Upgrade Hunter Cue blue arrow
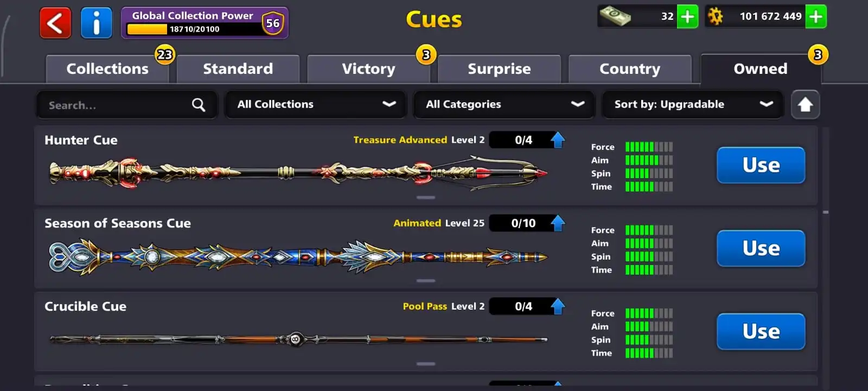This screenshot has width=868, height=391. [x=558, y=140]
